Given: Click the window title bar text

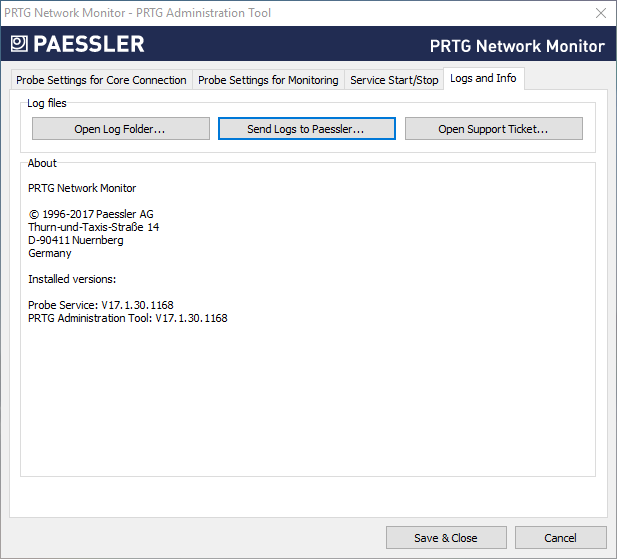Looking at the screenshot, I should pos(137,13).
